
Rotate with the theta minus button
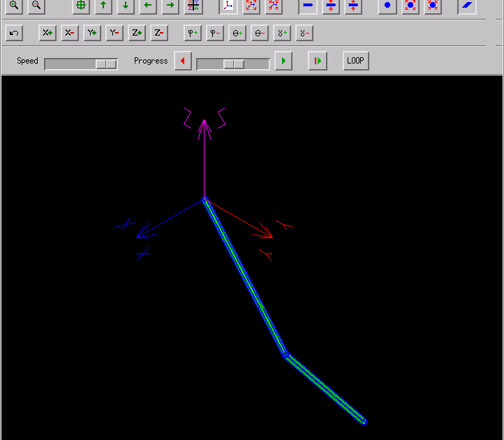(260, 33)
